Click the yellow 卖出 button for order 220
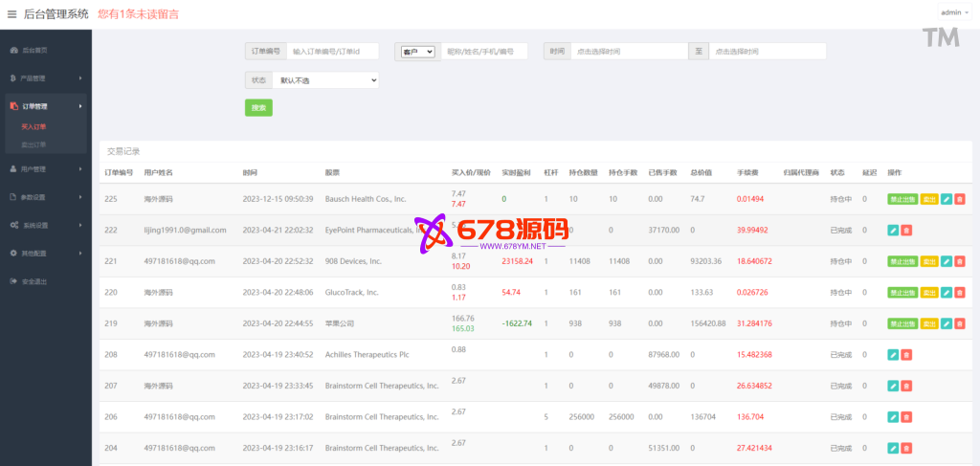The width and height of the screenshot is (980, 466). click(x=928, y=293)
